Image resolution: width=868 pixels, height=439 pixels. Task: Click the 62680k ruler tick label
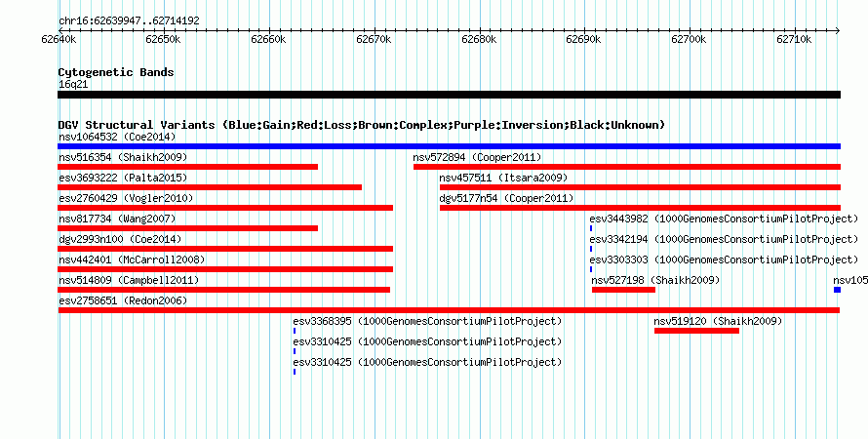coord(479,39)
